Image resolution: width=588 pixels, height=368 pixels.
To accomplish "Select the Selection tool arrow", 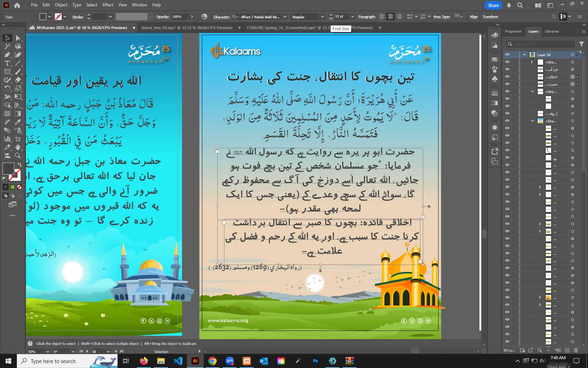I will [7, 38].
